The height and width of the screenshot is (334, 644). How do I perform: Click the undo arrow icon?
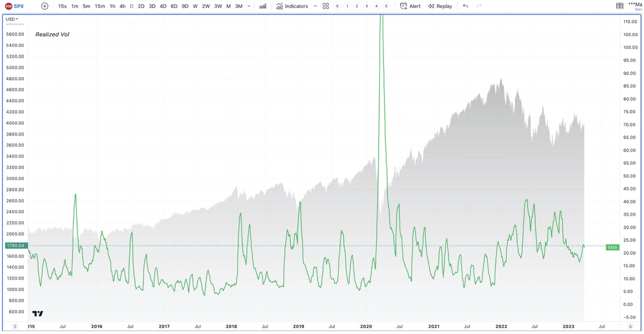[465, 6]
